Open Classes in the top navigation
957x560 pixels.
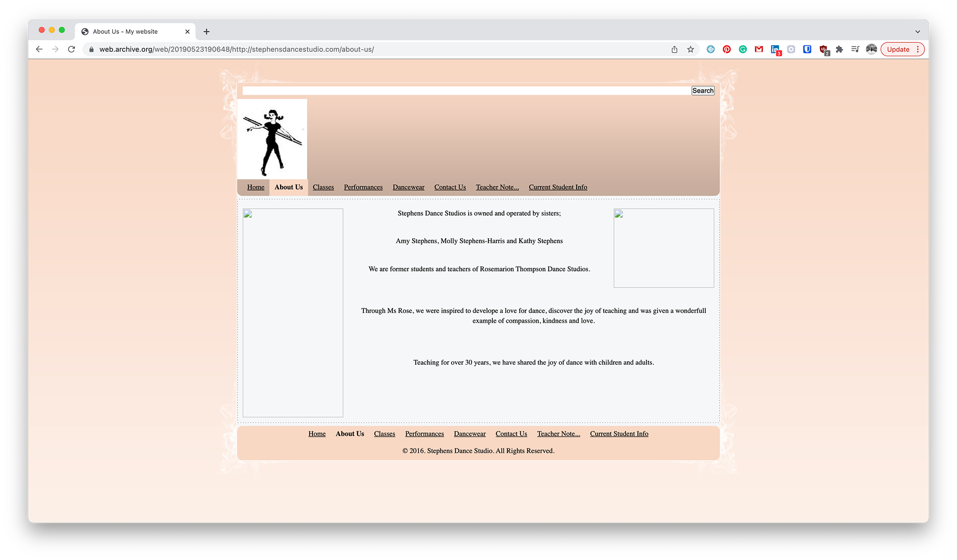323,187
